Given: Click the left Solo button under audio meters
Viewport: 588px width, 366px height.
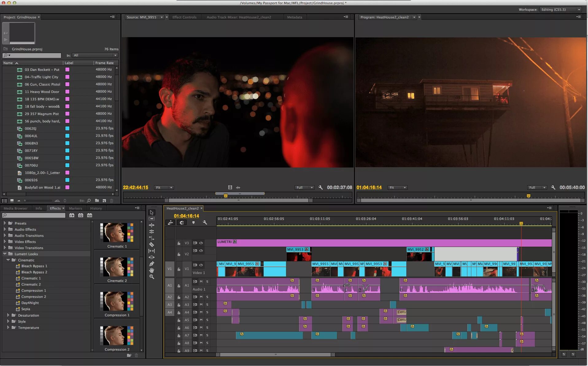Looking at the screenshot, I should (564, 354).
